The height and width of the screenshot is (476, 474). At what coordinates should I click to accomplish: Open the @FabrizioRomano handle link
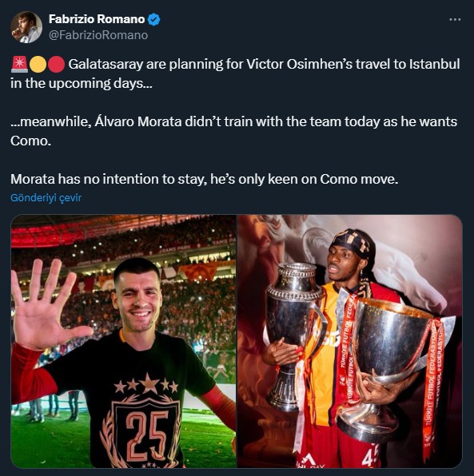[x=98, y=35]
